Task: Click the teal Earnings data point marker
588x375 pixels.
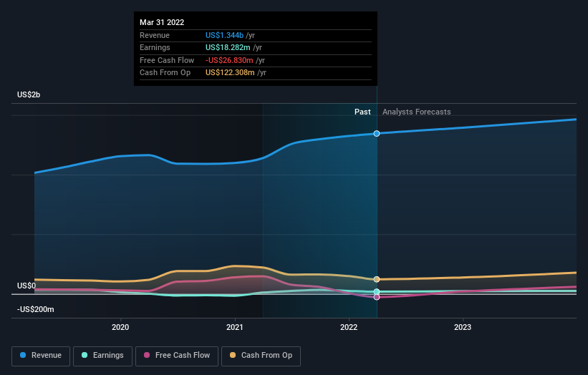Action: [x=377, y=292]
